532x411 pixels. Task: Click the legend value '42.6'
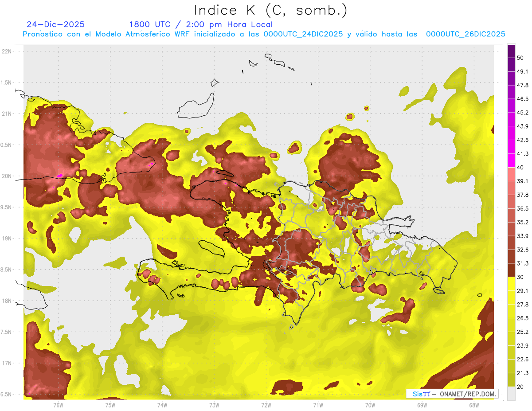523,140
